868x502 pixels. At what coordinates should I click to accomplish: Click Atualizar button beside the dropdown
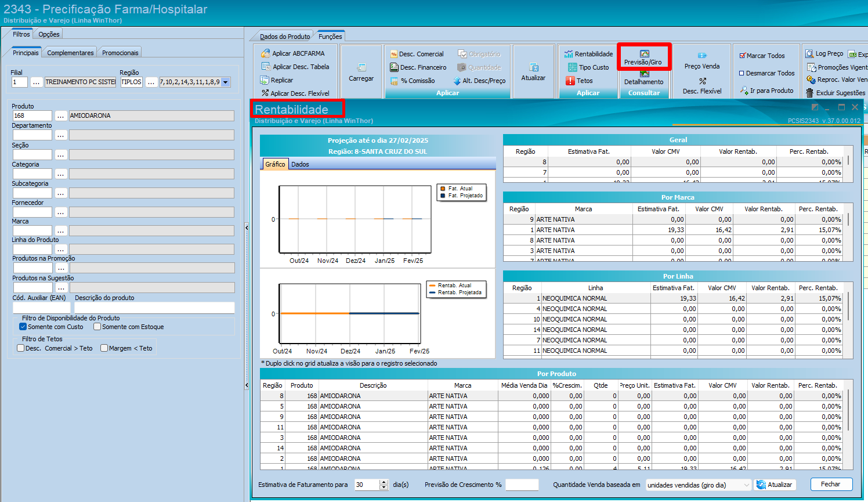775,485
